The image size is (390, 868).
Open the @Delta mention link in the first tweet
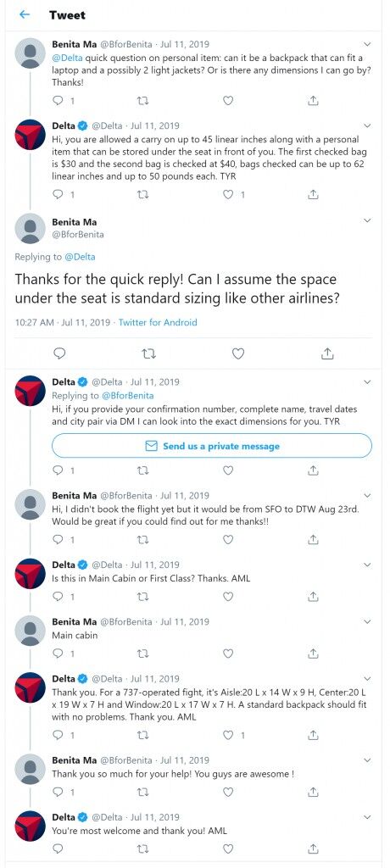click(x=64, y=58)
